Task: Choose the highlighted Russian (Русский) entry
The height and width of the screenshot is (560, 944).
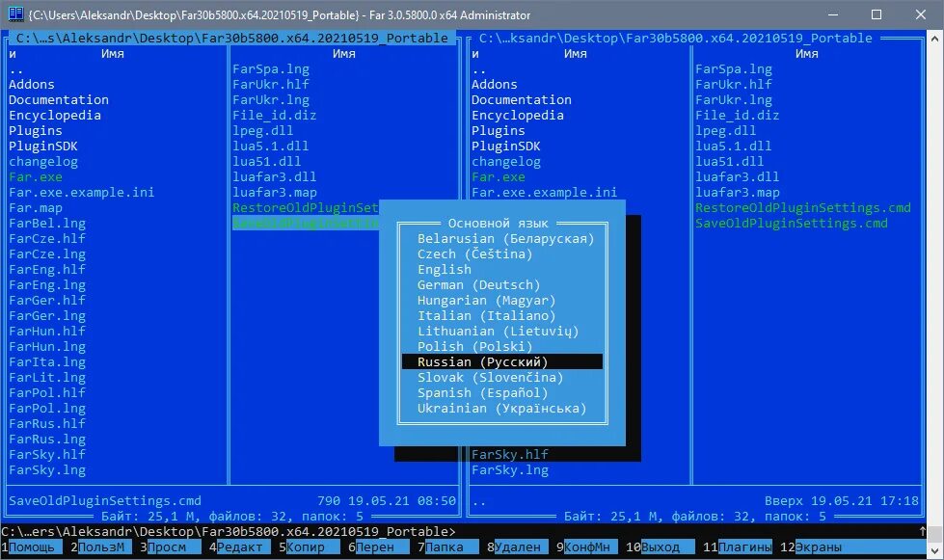Action: (x=502, y=361)
